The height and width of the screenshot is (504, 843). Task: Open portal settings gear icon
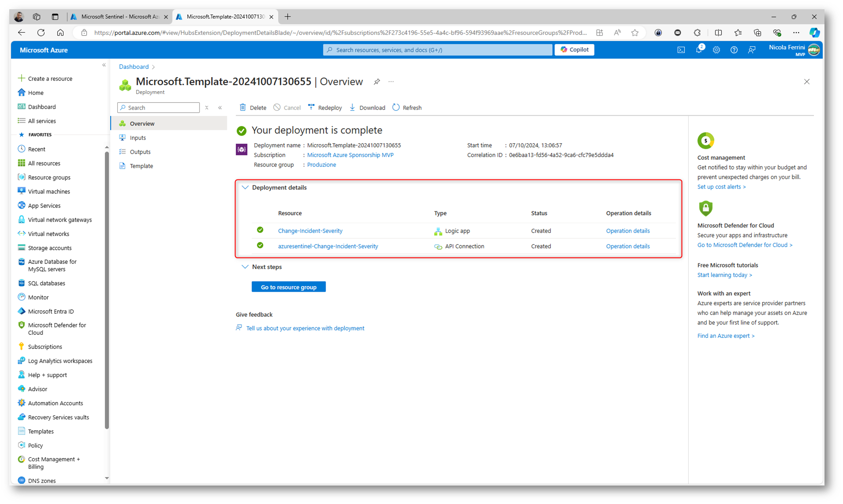pyautogui.click(x=716, y=50)
